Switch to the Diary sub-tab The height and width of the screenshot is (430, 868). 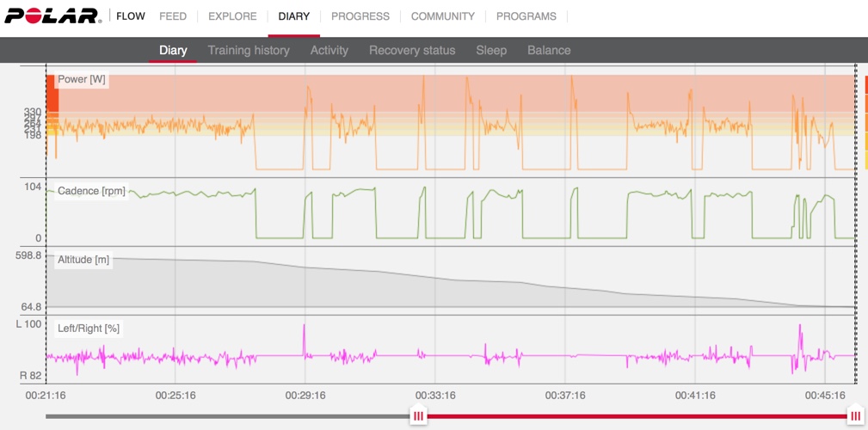click(x=173, y=50)
